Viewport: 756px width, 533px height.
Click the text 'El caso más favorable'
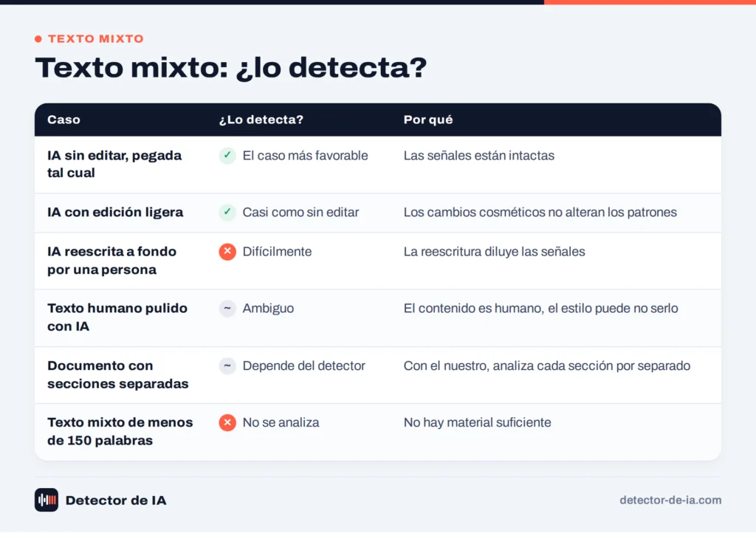click(x=305, y=156)
